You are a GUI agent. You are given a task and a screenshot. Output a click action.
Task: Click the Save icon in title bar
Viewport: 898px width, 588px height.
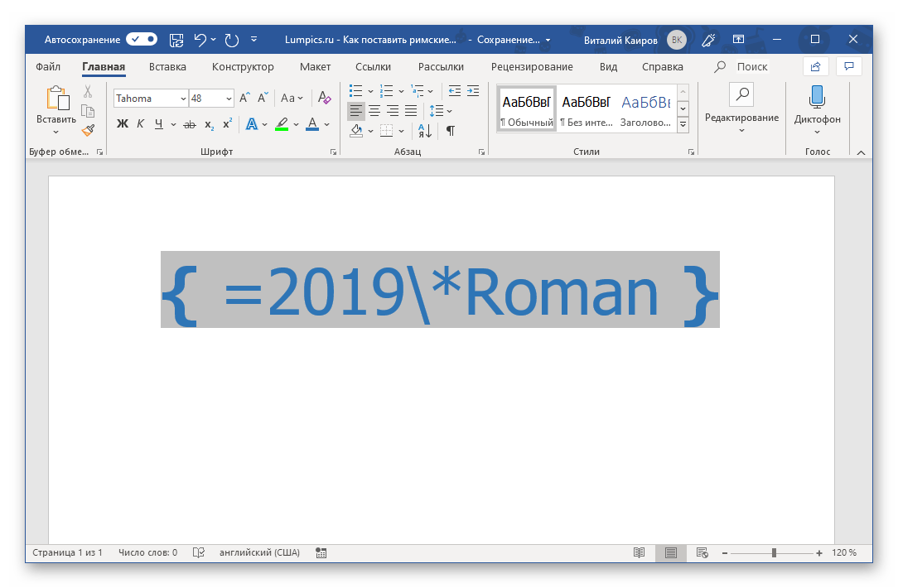tap(176, 40)
